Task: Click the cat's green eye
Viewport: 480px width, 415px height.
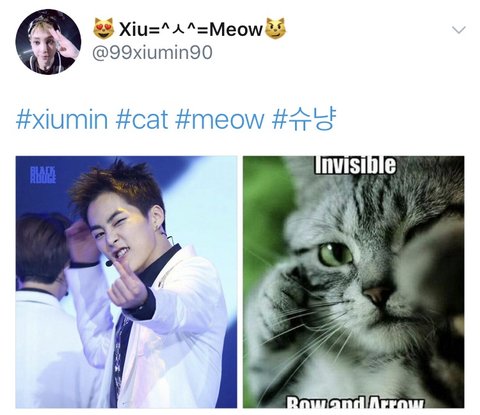Action: (335, 254)
